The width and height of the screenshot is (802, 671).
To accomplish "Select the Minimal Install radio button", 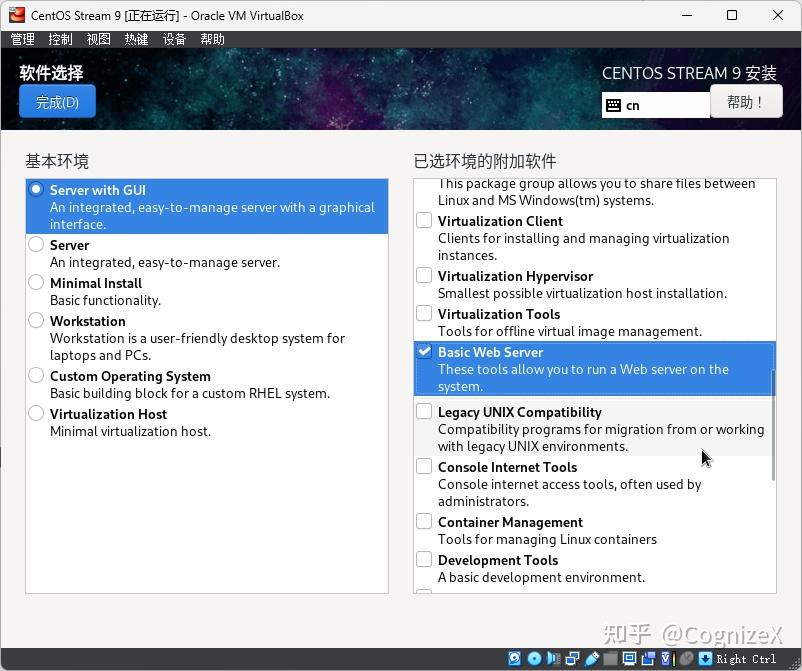I will click(x=36, y=283).
